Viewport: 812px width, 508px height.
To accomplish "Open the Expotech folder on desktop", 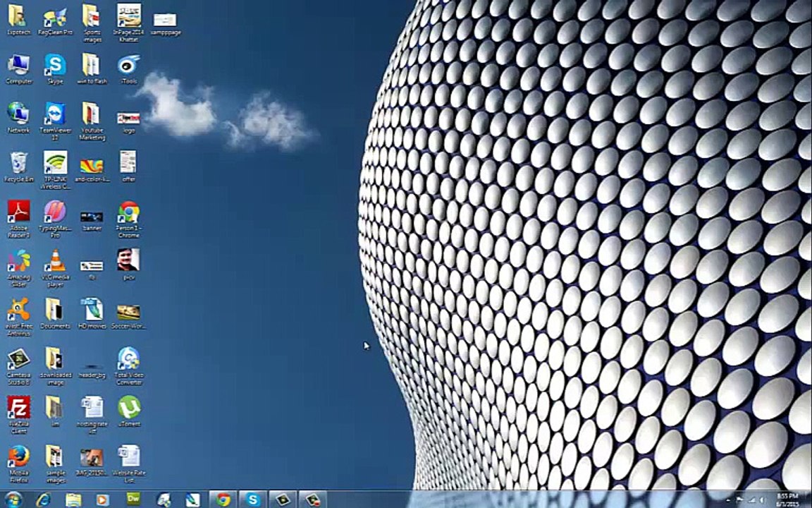I will coord(18,20).
